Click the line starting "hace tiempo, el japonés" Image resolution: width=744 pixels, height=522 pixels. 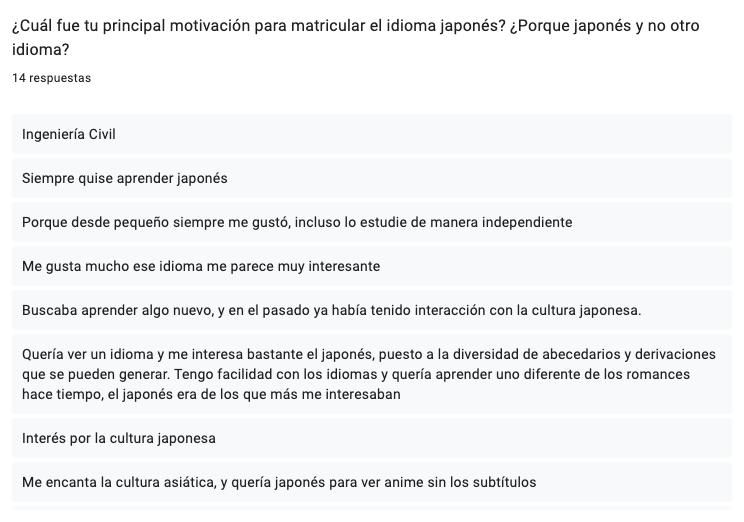(x=211, y=394)
